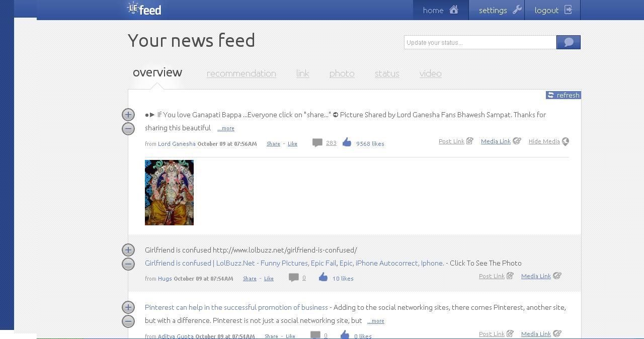
Task: Plus button on Pinterest post
Action: [128, 307]
